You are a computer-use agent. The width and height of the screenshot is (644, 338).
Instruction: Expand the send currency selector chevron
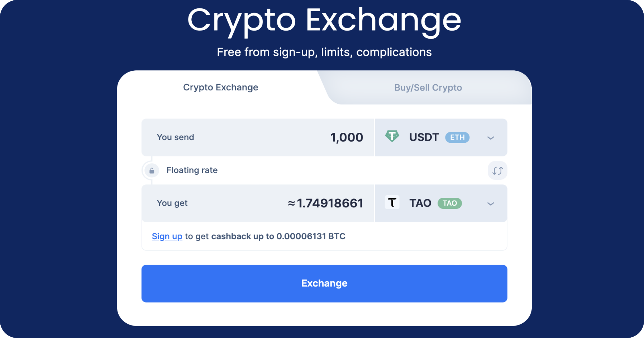coord(491,137)
